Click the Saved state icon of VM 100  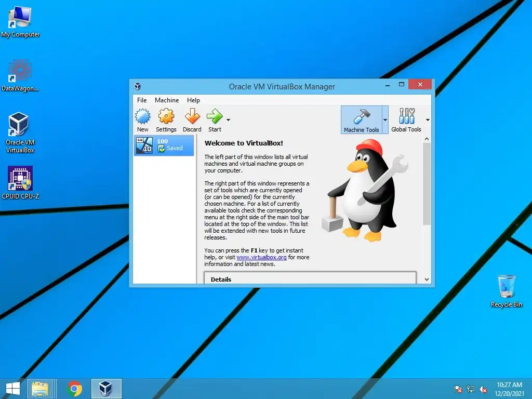(x=161, y=149)
